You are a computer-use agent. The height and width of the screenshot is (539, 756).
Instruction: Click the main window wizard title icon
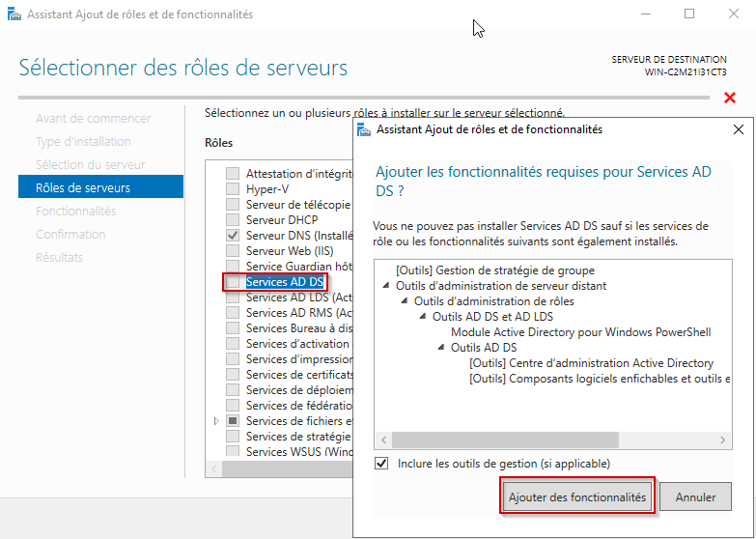[x=14, y=14]
